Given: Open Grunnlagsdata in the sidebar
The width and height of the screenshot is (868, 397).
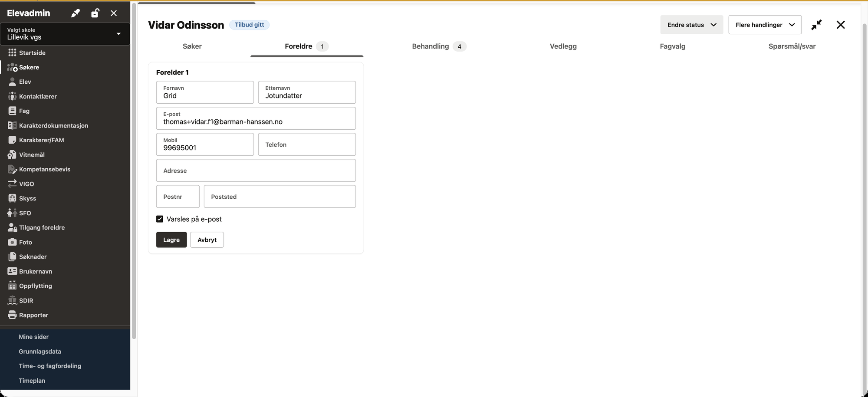Looking at the screenshot, I should pyautogui.click(x=40, y=351).
